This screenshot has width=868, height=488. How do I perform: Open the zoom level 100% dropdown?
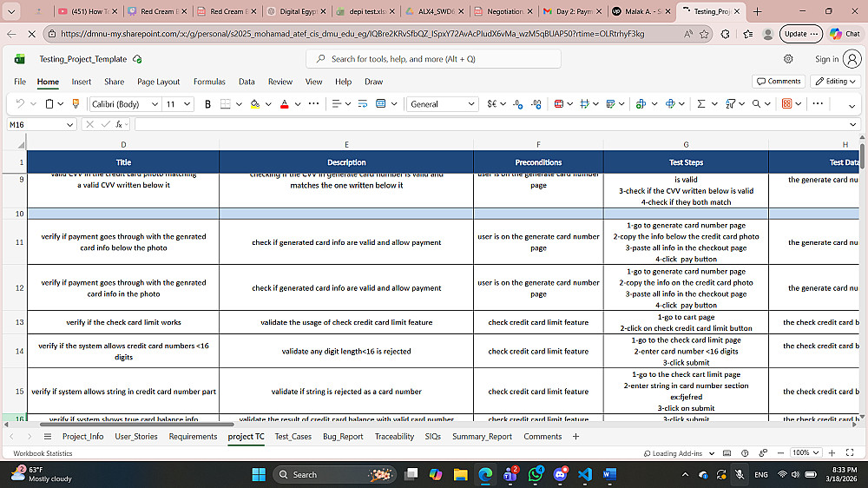tap(806, 453)
